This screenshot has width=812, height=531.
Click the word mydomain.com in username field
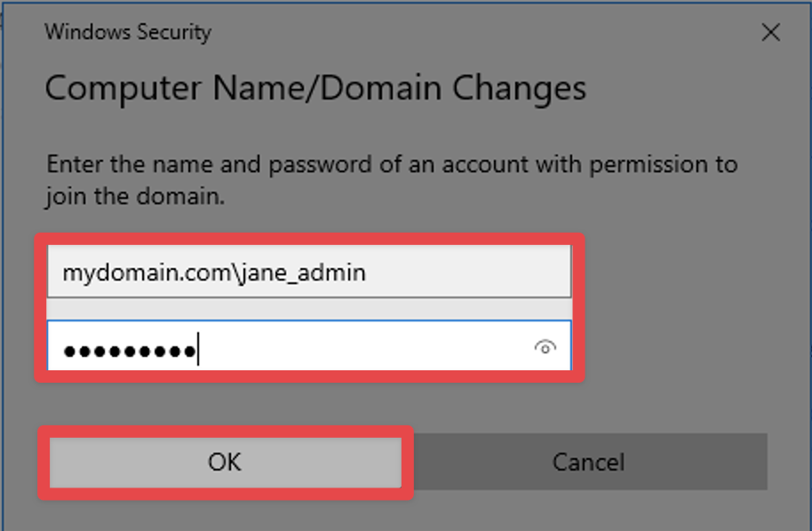coord(115,273)
